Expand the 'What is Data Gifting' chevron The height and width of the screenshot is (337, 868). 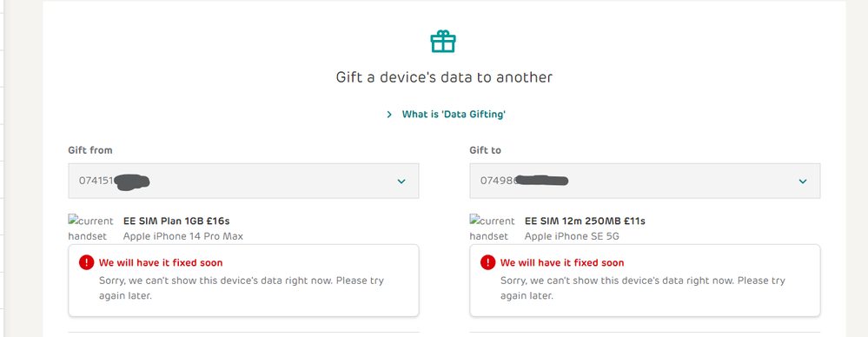390,115
